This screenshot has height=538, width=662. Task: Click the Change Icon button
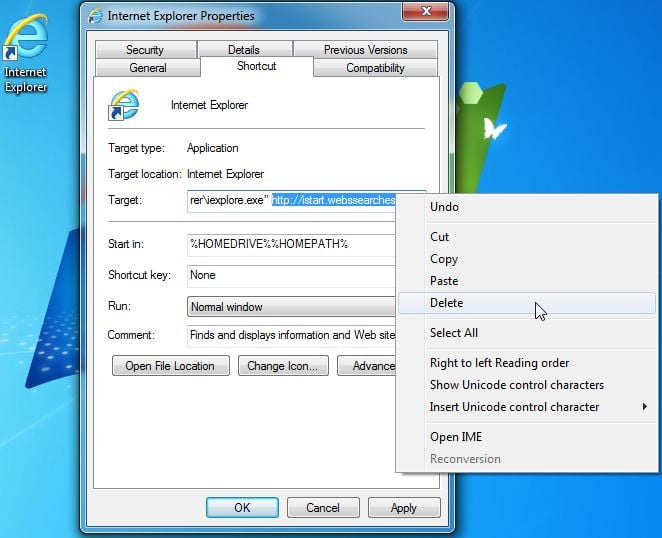283,366
